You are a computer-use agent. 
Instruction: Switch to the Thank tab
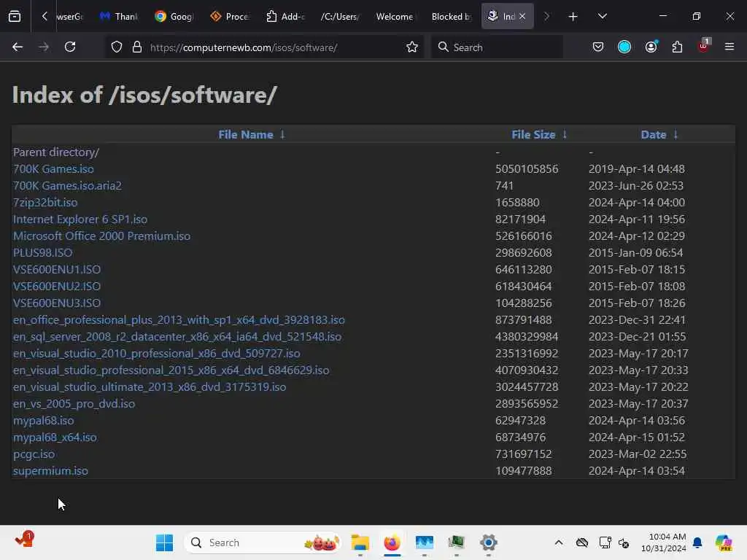119,17
